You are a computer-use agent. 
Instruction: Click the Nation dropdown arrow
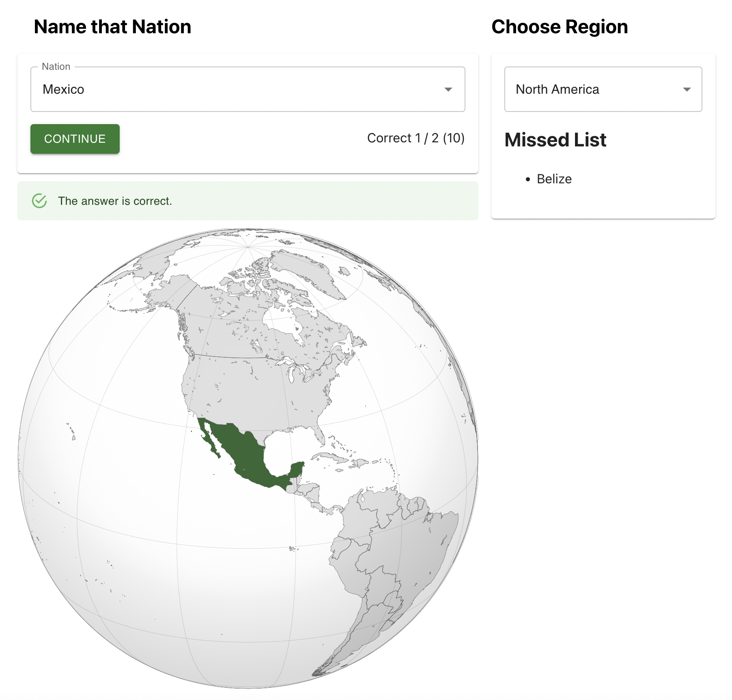click(448, 89)
